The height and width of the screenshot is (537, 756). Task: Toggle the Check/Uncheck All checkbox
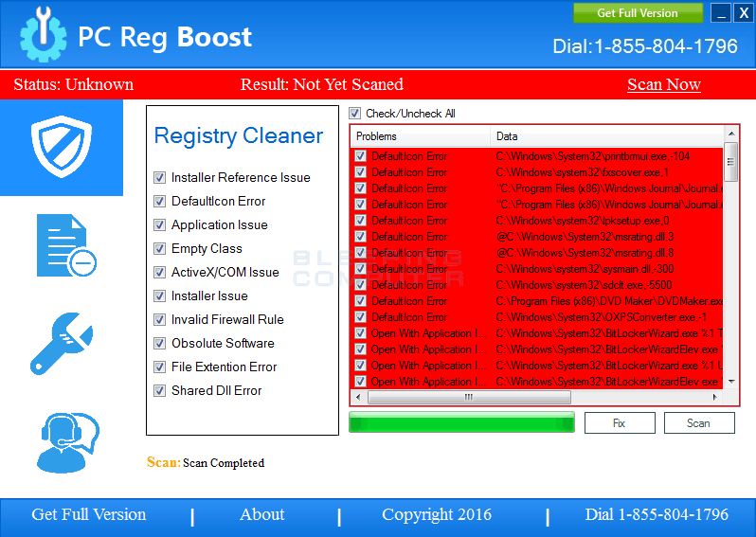(x=355, y=114)
